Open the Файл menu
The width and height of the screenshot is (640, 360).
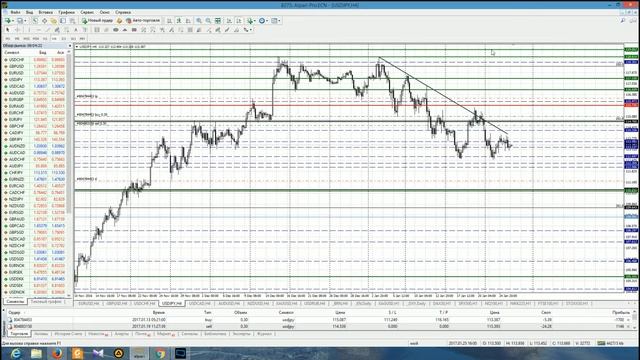[x=16, y=13]
